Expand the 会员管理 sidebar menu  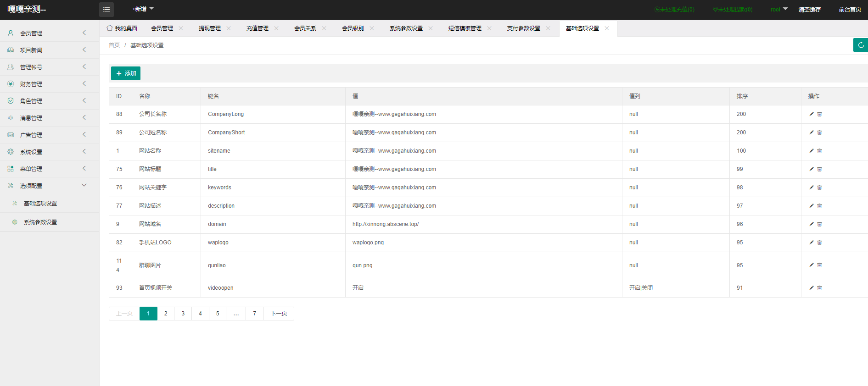pos(50,33)
